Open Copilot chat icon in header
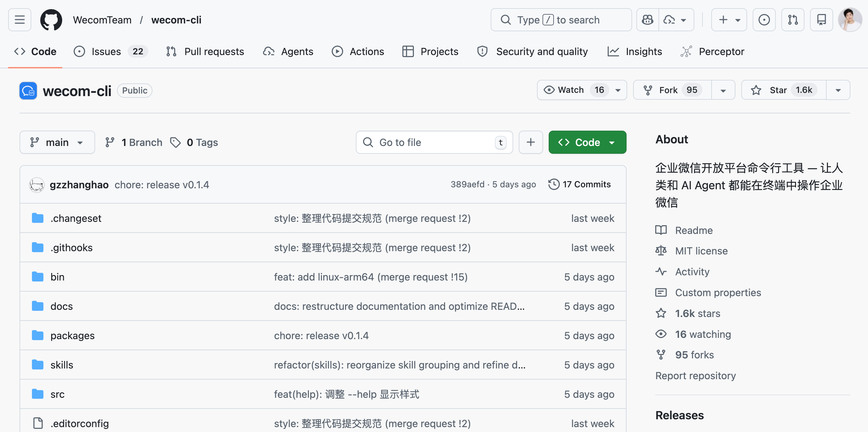Image resolution: width=868 pixels, height=432 pixels. (x=647, y=20)
